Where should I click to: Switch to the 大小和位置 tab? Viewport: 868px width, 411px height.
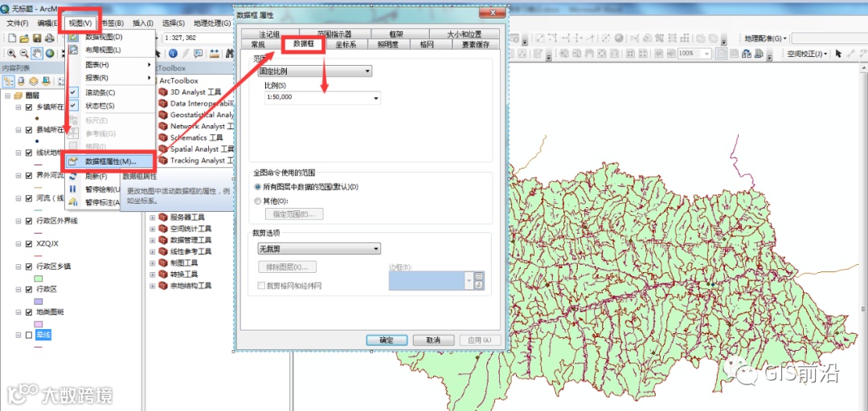tap(464, 35)
